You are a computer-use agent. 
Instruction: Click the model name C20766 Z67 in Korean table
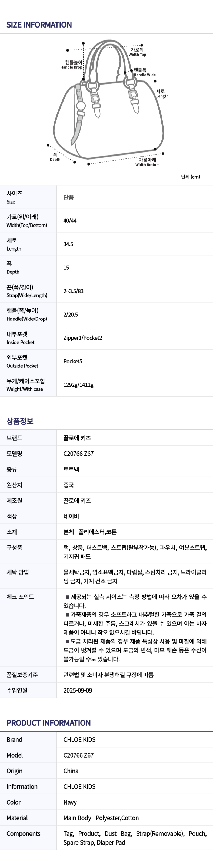[x=78, y=454]
